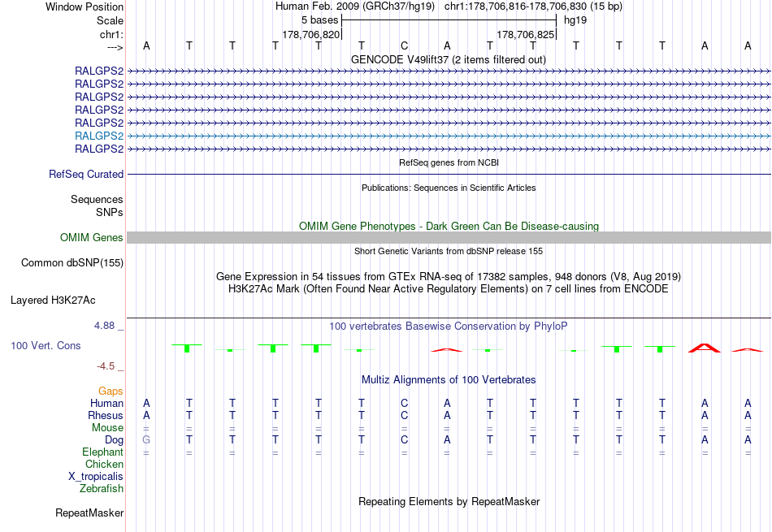This screenshot has width=772, height=532.
Task: Click the Window Position label
Action: [85, 6]
